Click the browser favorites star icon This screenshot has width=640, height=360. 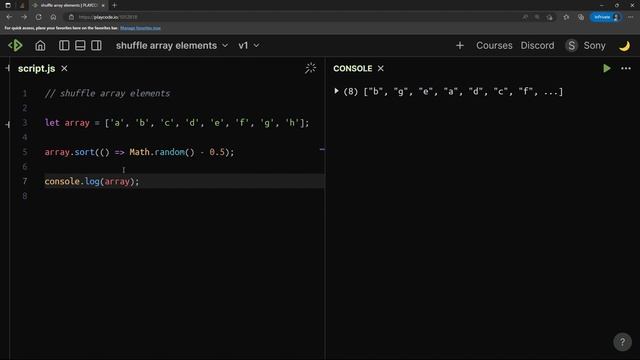coord(566,17)
